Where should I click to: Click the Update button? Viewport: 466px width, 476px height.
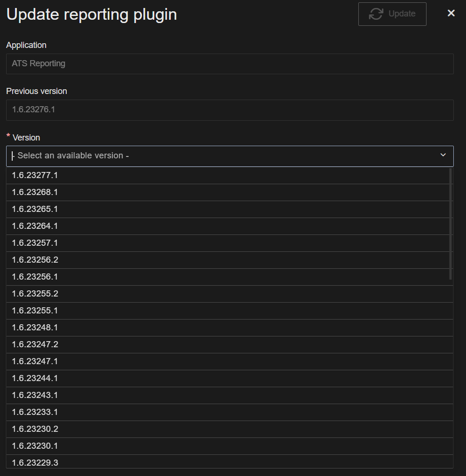[x=392, y=14]
